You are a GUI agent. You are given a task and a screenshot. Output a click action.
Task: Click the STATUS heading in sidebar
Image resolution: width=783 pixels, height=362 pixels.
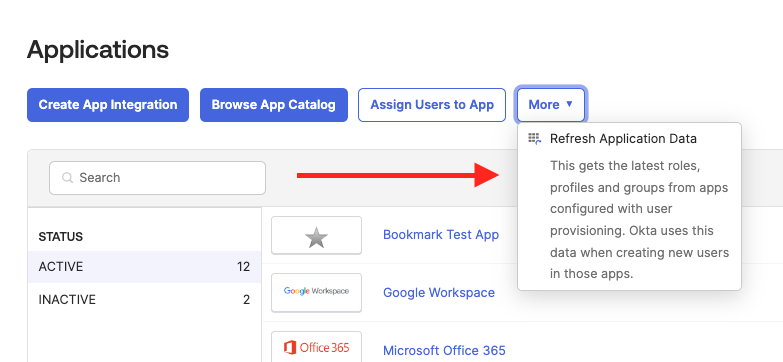60,237
